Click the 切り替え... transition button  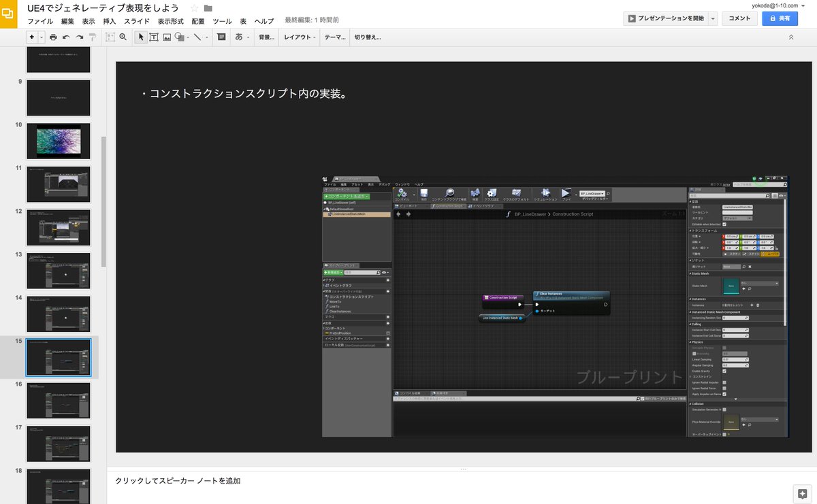(368, 37)
